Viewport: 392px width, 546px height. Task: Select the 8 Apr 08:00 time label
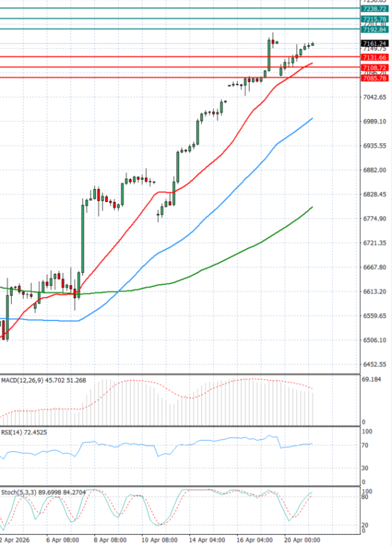pos(111,541)
